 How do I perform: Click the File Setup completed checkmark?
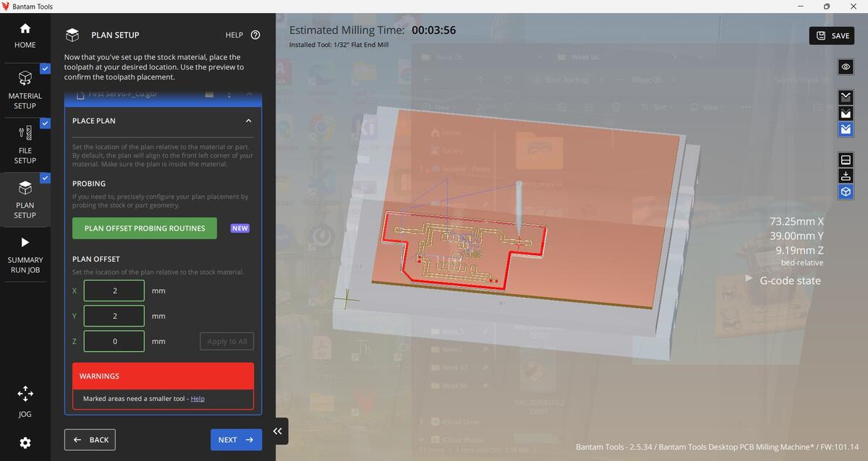pyautogui.click(x=45, y=124)
